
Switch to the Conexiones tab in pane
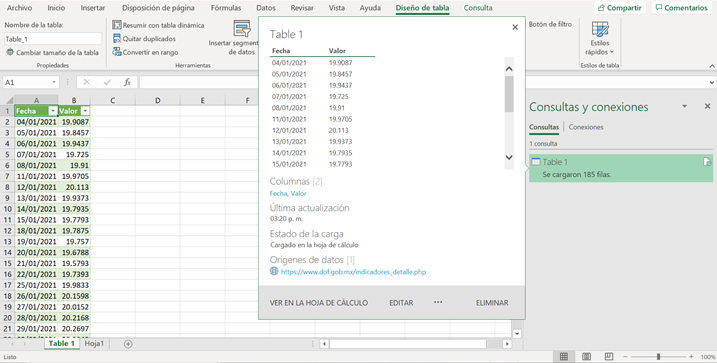point(586,127)
